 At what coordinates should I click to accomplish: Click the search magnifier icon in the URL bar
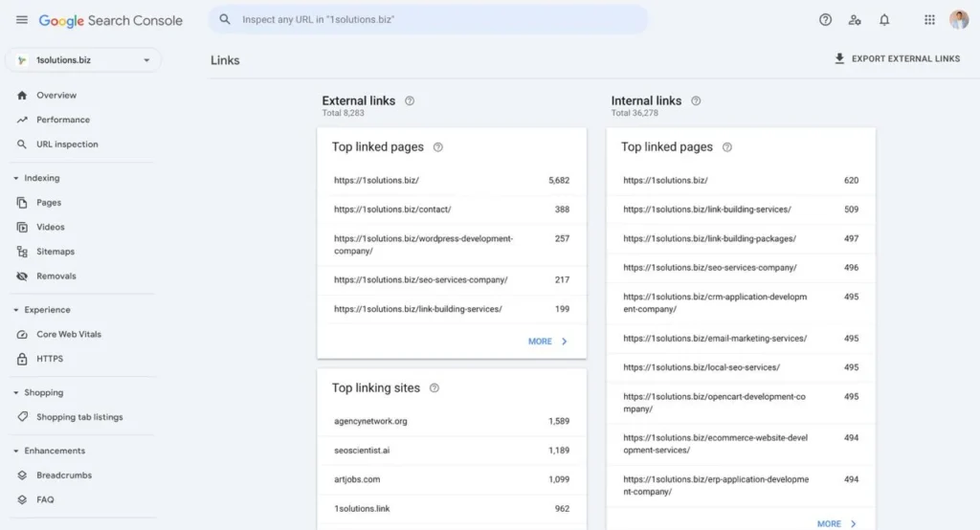click(x=225, y=19)
